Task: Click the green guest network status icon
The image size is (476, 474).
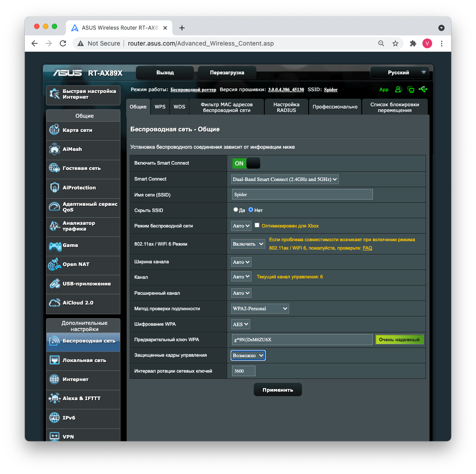Action: point(398,89)
